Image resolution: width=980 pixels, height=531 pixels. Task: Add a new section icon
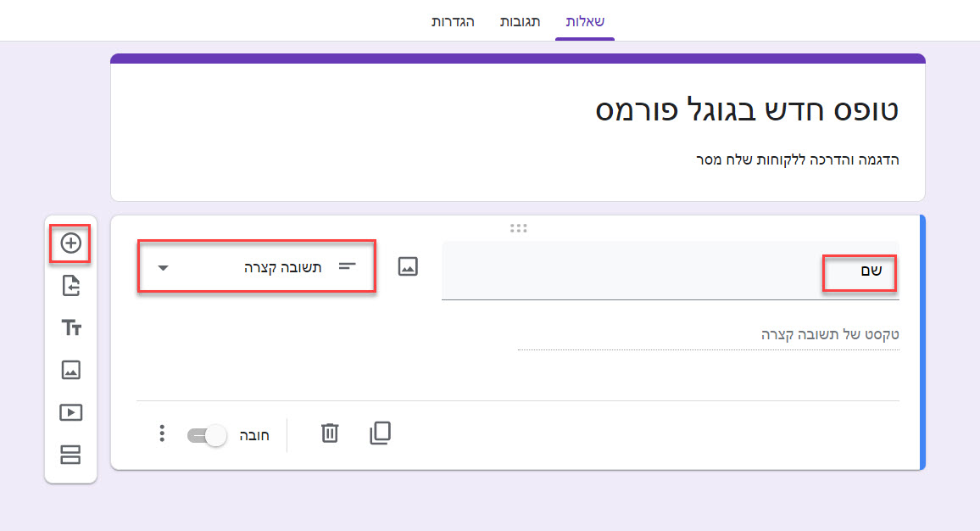(70, 455)
